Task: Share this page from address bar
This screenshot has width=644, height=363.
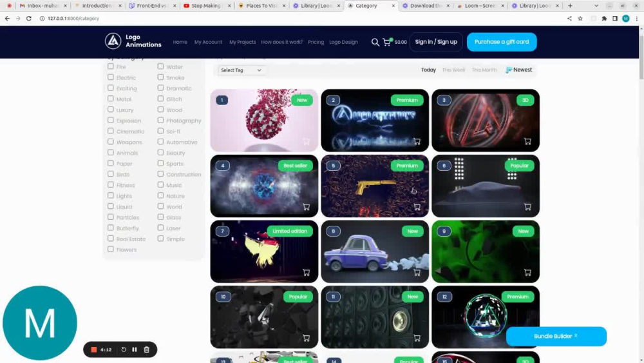Action: [x=569, y=19]
